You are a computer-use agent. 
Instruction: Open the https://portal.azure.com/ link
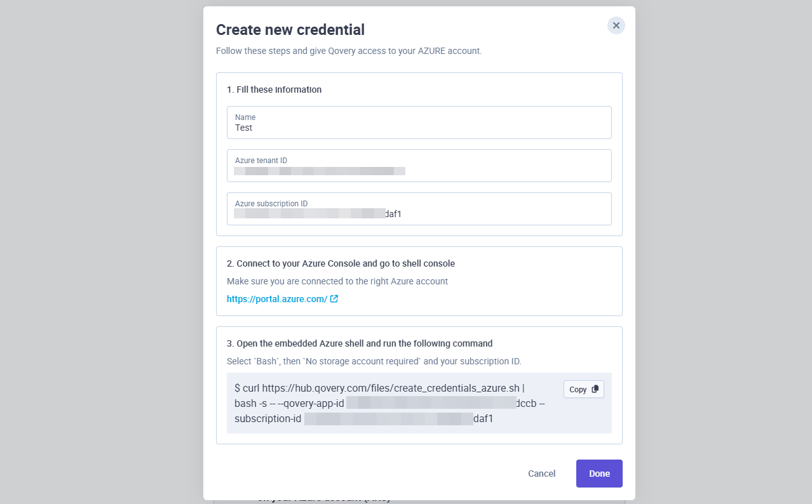click(277, 299)
